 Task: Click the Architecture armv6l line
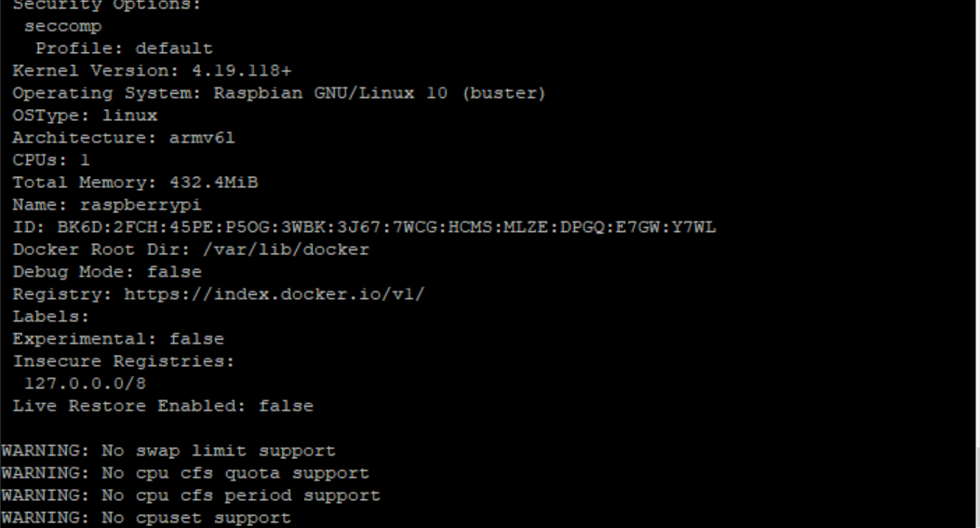pyautogui.click(x=124, y=138)
